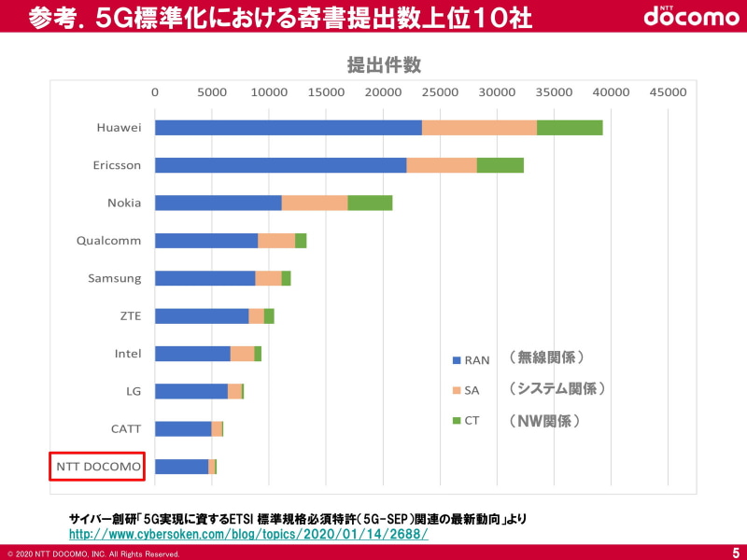The height and width of the screenshot is (560, 747).
Task: Select the Huawei axis label
Action: tap(119, 128)
